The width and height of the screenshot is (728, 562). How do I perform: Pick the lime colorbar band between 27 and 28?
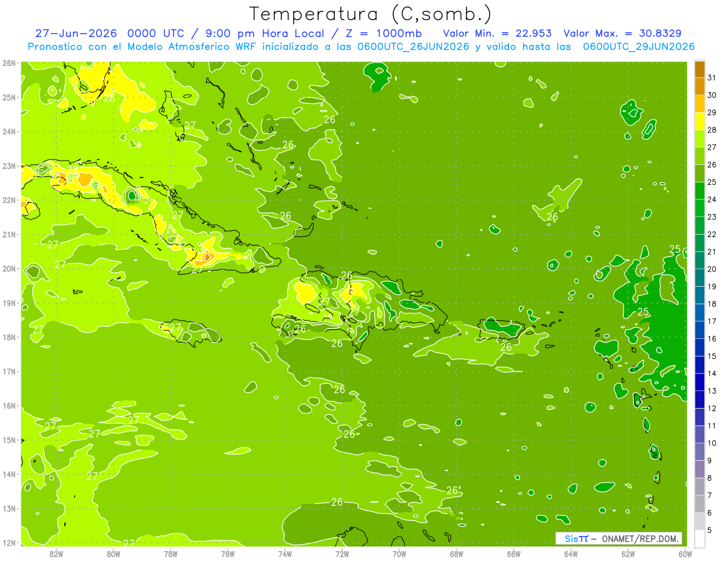[x=699, y=138]
